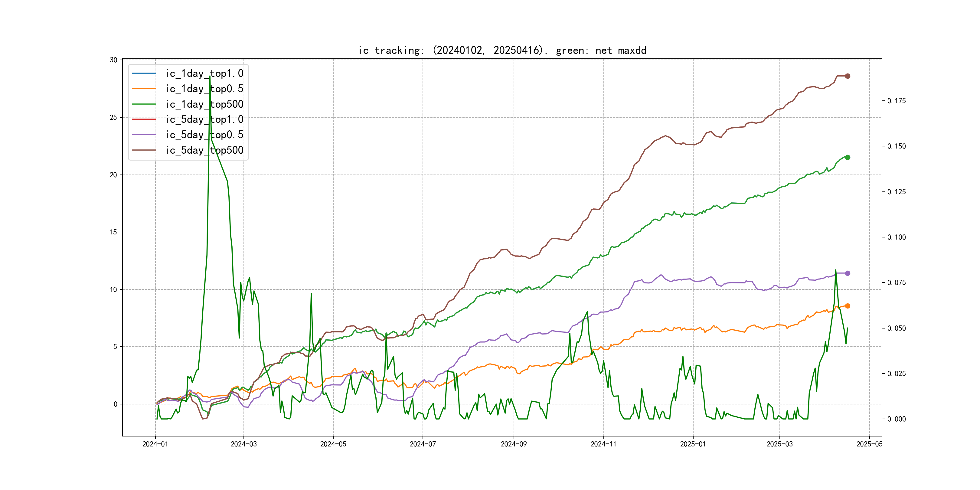The width and height of the screenshot is (980, 490).
Task: Click the orange legend swatch for ic_1day_top0.5
Action: [144, 89]
